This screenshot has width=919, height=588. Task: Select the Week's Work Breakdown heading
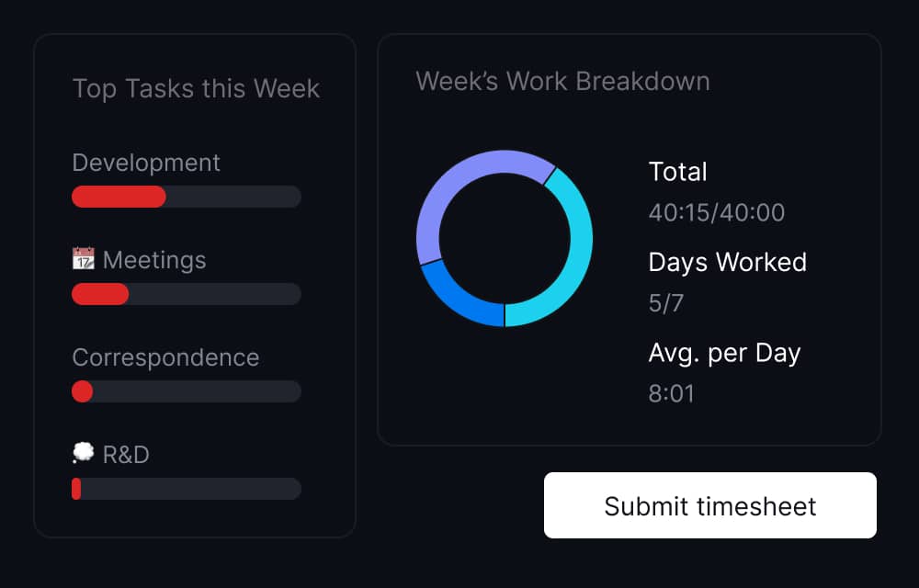(x=563, y=82)
